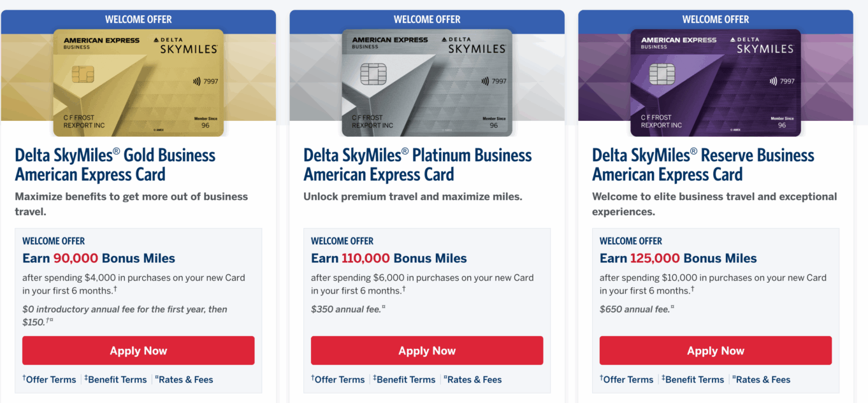
Task: Click the Gold Business card image
Action: point(138,82)
